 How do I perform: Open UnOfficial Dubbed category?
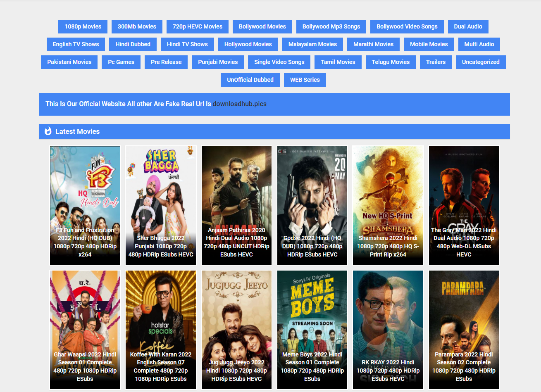(250, 80)
